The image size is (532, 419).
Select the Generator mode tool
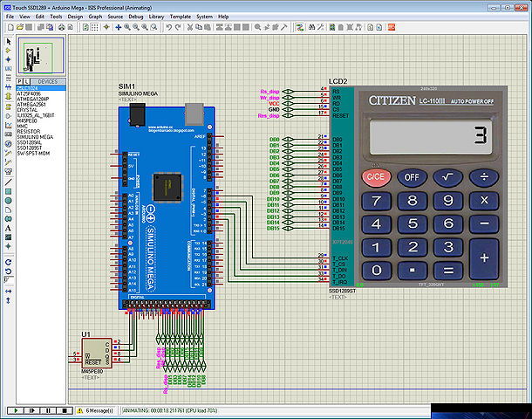(x=9, y=144)
